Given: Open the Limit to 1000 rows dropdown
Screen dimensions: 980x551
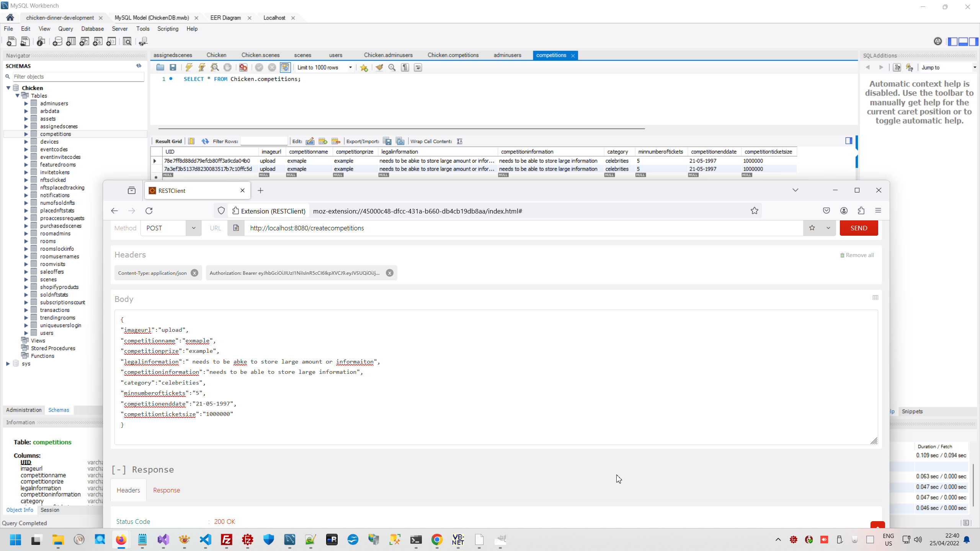Looking at the screenshot, I should [x=350, y=67].
